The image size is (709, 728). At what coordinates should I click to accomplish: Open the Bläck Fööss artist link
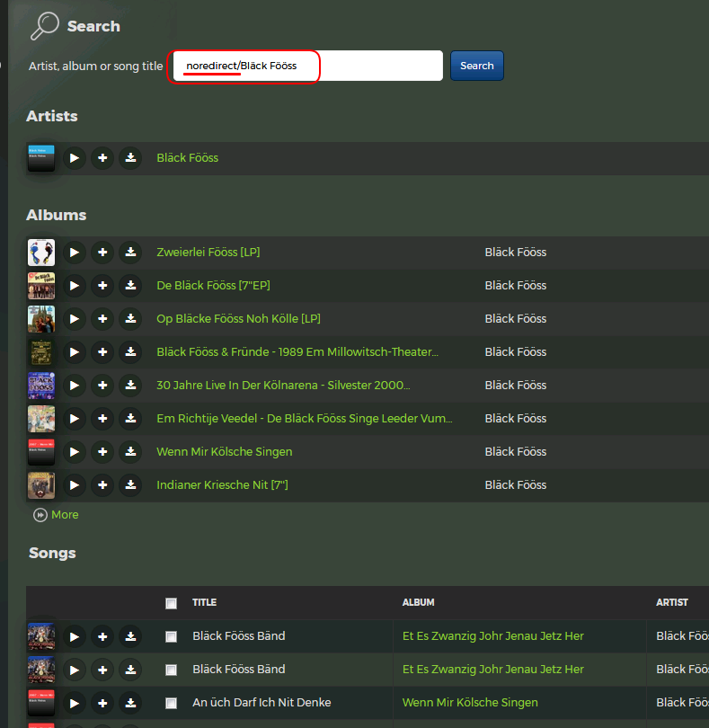188,158
